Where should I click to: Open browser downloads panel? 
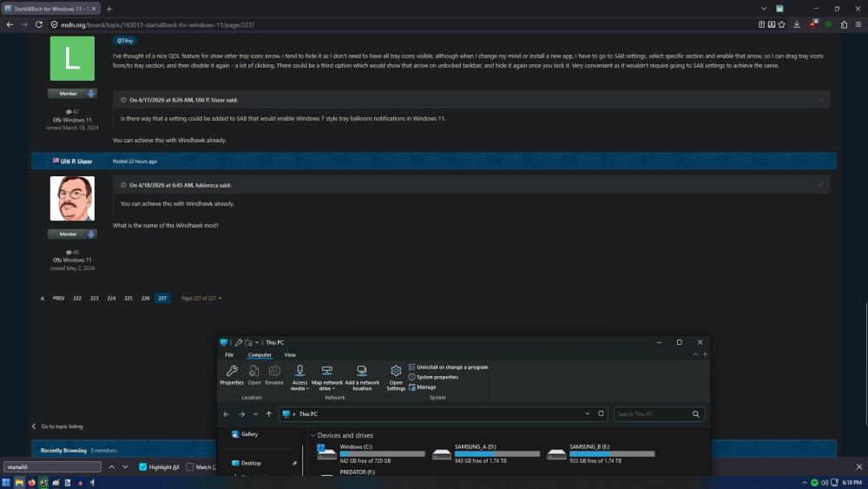pyautogui.click(x=797, y=24)
